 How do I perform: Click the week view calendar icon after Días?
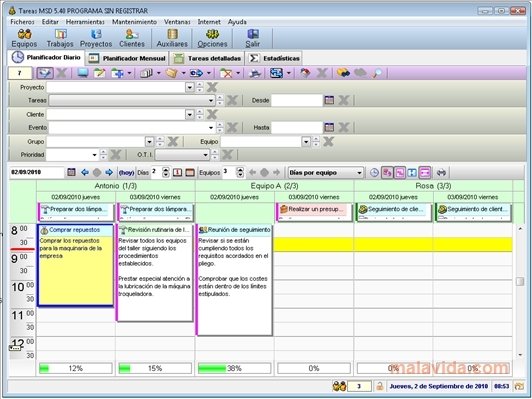tap(190, 172)
